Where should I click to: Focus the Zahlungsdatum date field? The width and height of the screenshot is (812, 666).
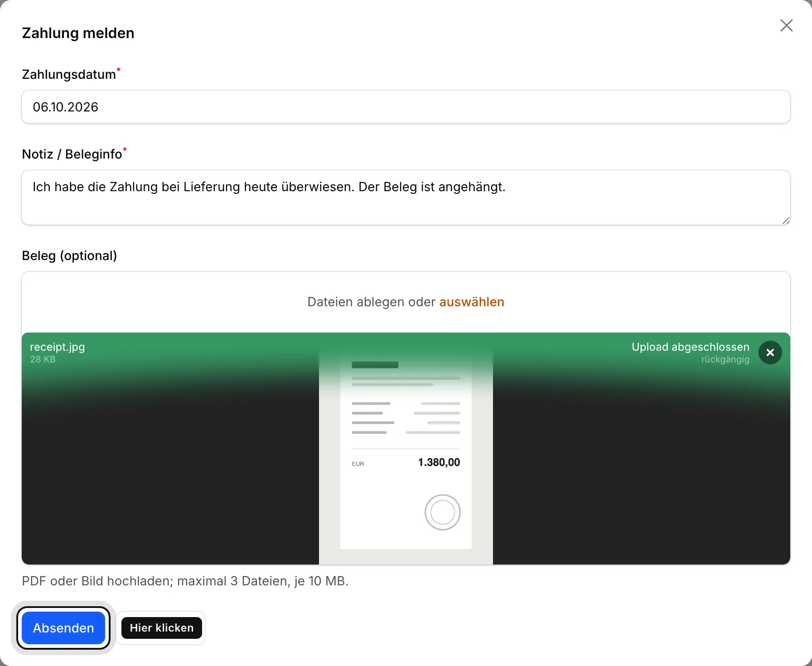(x=406, y=107)
